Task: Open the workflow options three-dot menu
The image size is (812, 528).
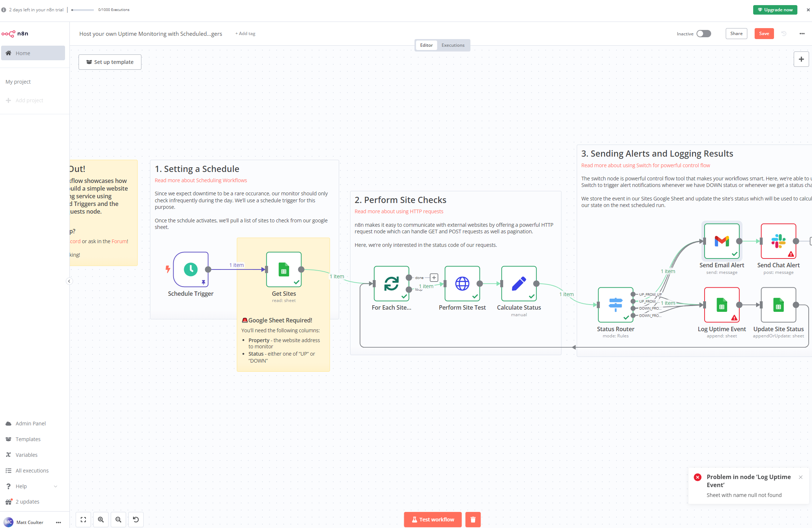Action: point(802,34)
